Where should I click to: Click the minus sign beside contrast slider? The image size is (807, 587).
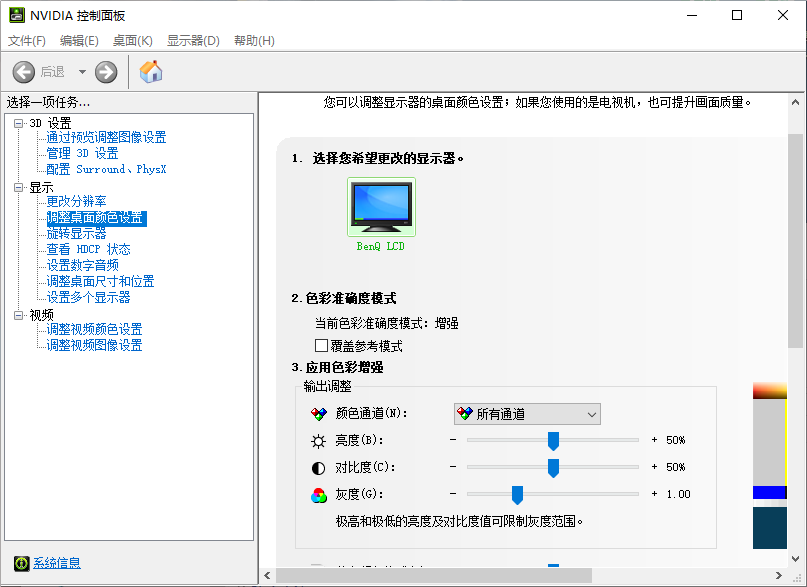click(x=453, y=467)
